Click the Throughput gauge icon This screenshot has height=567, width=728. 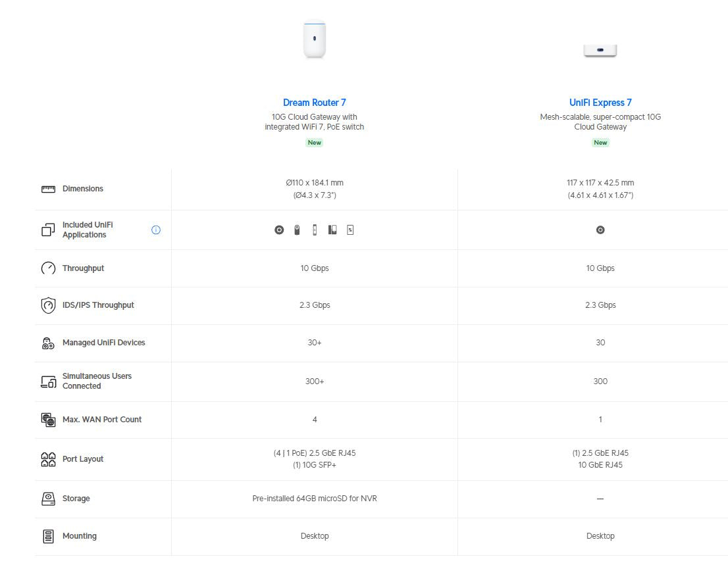pos(48,268)
